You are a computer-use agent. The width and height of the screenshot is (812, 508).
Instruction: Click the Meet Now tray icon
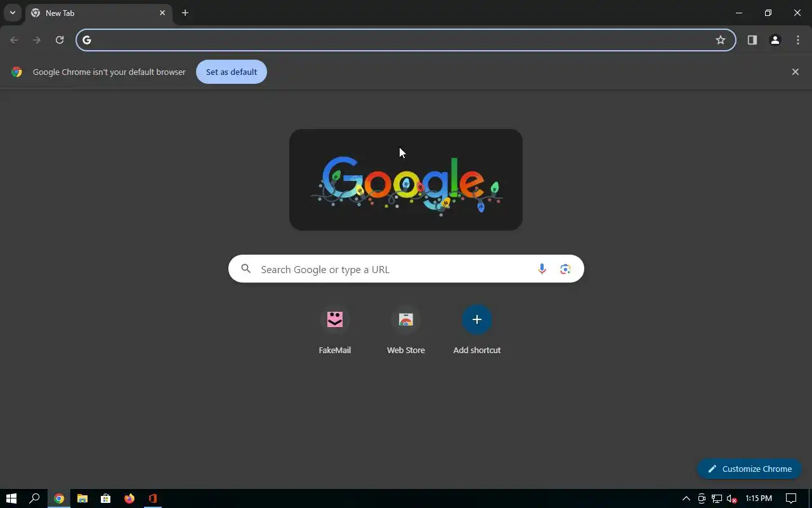pos(702,498)
